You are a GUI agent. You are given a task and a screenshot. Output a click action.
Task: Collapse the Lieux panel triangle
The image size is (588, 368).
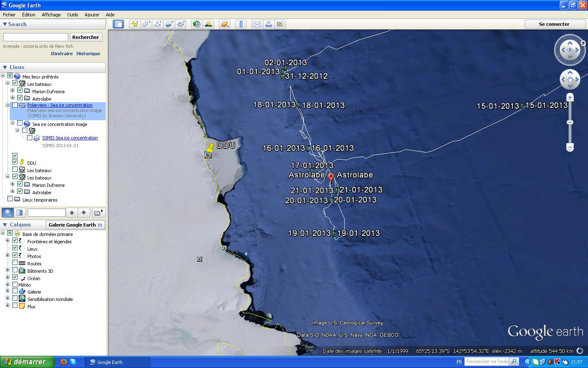5,67
